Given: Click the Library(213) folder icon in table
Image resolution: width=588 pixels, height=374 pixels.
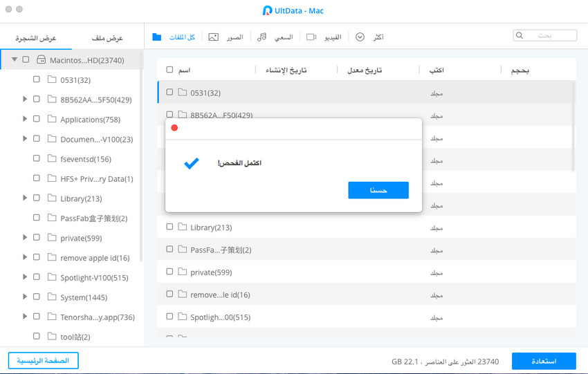Looking at the screenshot, I should click(x=182, y=227).
